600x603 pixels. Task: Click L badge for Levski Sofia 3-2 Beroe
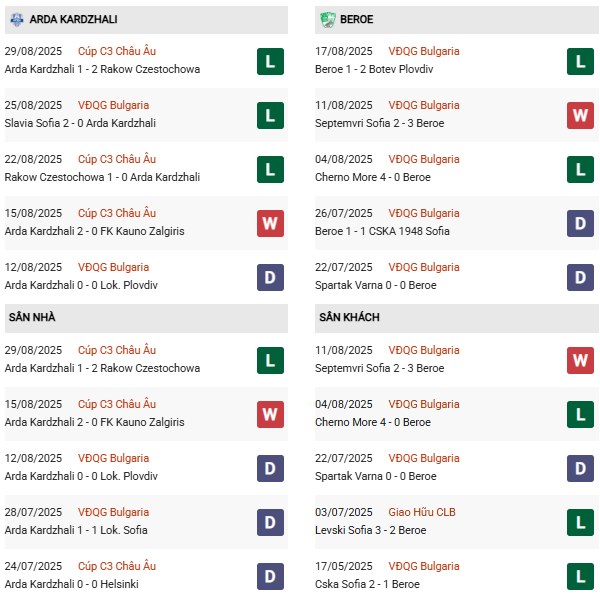coord(581,522)
